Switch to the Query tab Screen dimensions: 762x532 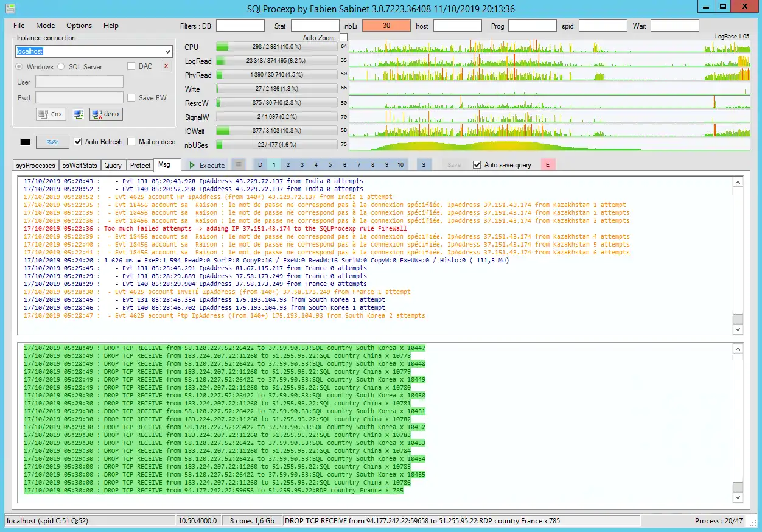coord(113,166)
